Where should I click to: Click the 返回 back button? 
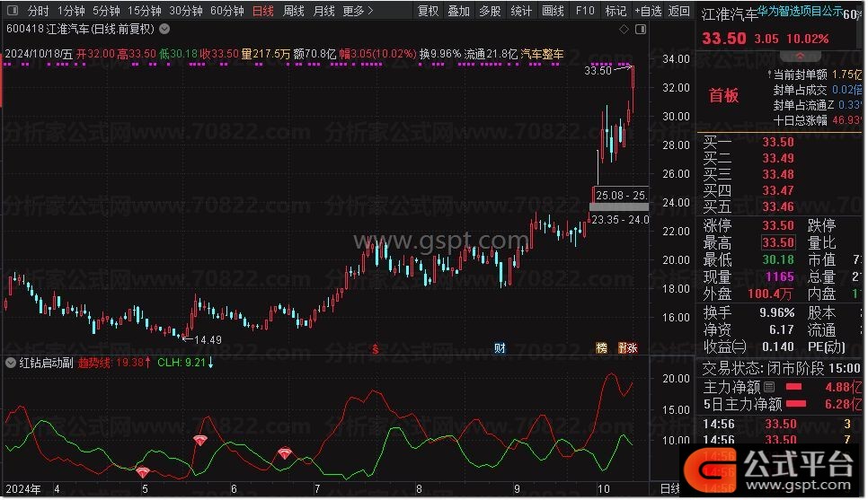point(678,11)
